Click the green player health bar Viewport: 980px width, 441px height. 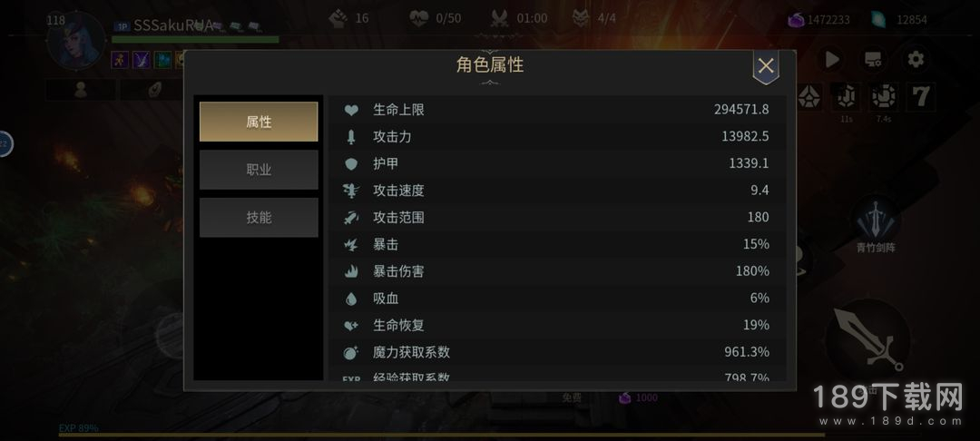click(x=195, y=39)
